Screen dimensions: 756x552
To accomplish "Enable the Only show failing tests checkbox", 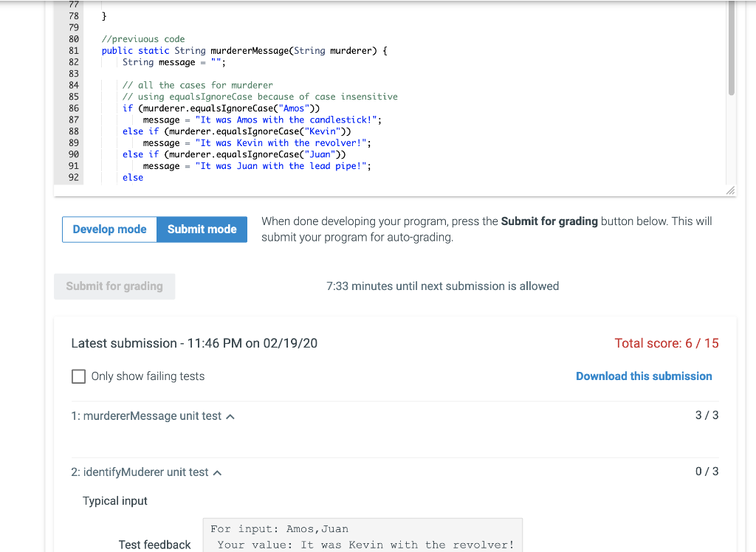I will (x=78, y=376).
